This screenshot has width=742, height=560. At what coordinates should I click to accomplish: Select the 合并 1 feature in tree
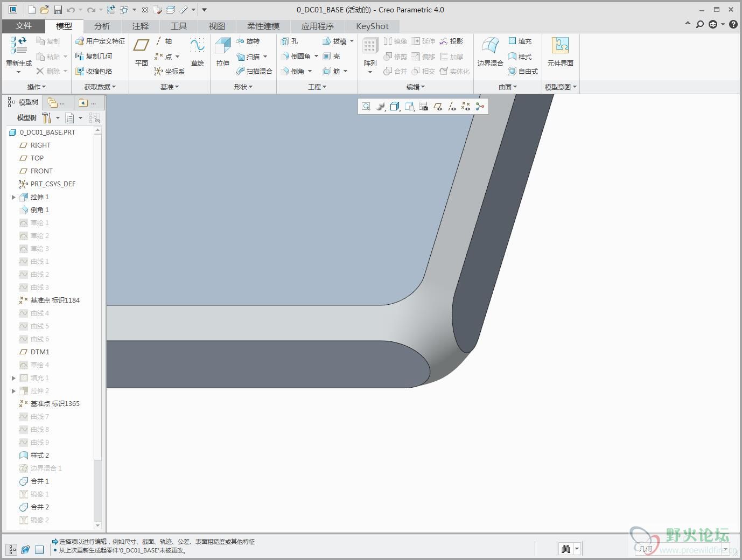click(34, 481)
